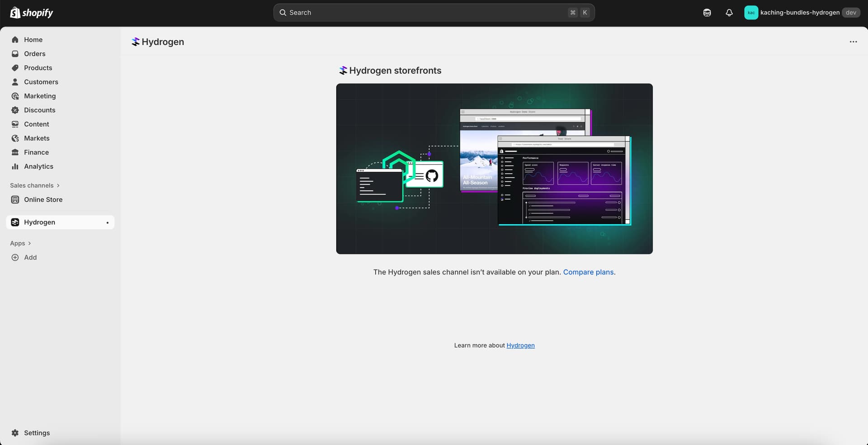
Task: Click the Hydrogen storefronts heading logo
Action: (343, 71)
